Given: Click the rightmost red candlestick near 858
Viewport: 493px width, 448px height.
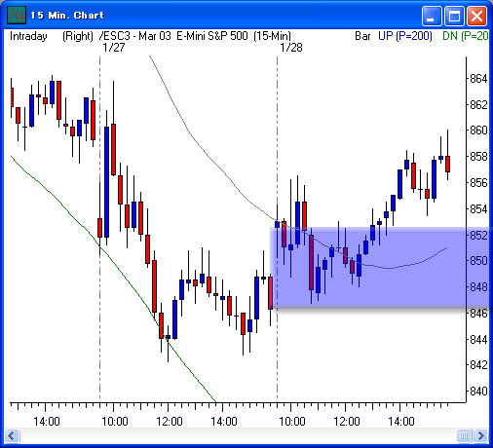Looking at the screenshot, I should tap(447, 164).
